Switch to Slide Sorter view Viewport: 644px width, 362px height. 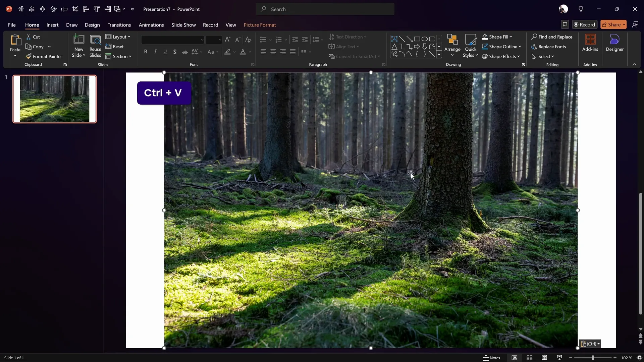530,358
